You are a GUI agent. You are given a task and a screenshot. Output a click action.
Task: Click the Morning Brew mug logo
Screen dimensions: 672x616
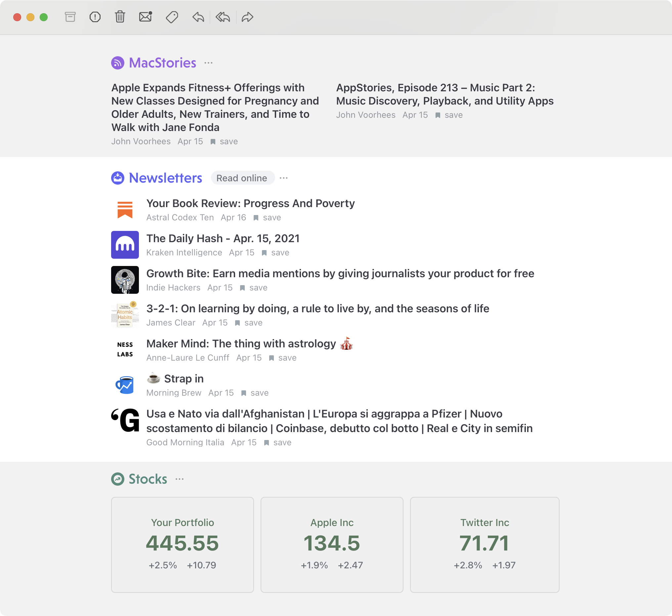coord(125,385)
